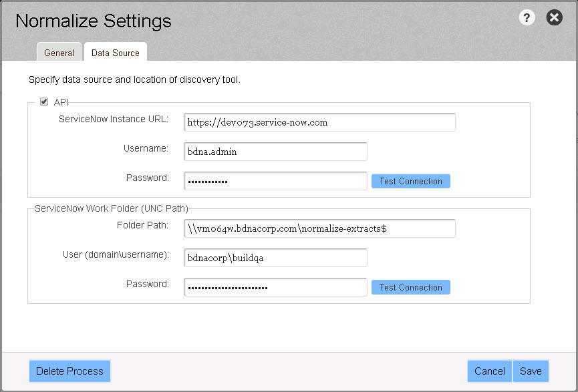This screenshot has height=392, width=578.
Task: Click the Folder Path input field
Action: (x=319, y=228)
